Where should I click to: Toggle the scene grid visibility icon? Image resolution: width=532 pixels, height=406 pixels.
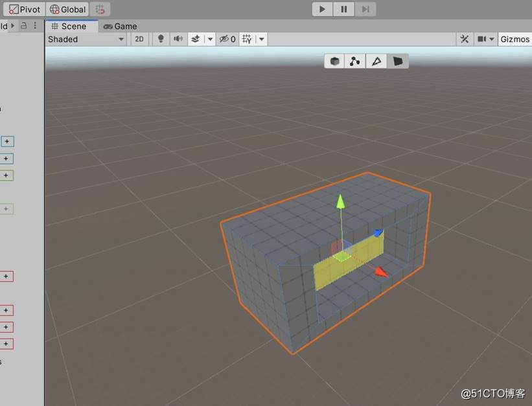point(247,39)
